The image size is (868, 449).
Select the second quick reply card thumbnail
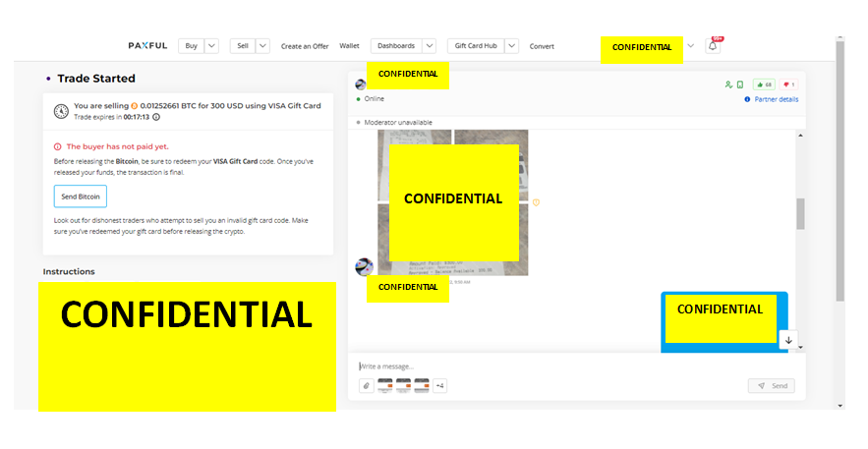403,385
